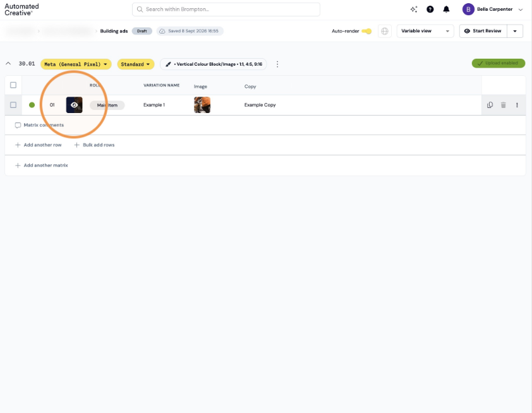Toggle the Auto-render switch
Viewport: 532px width, 413px height.
366,31
